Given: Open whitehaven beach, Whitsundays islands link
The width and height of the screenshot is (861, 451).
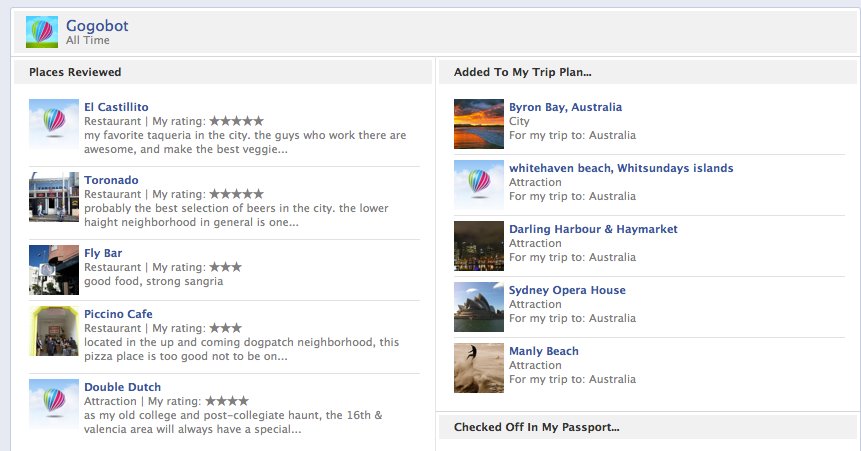Looking at the screenshot, I should pyautogui.click(x=621, y=168).
